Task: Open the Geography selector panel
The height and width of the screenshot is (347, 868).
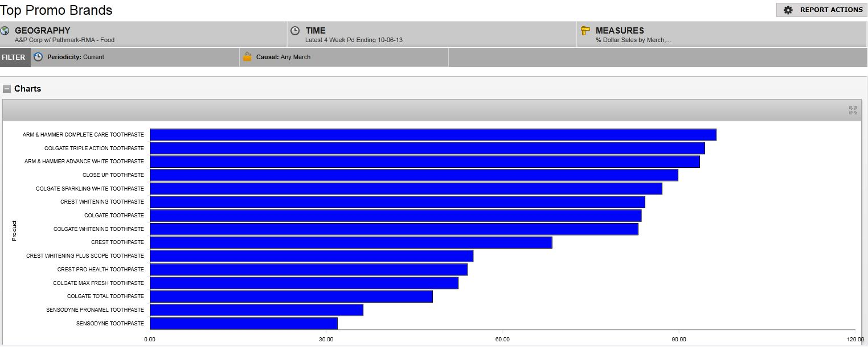Action: [x=142, y=35]
